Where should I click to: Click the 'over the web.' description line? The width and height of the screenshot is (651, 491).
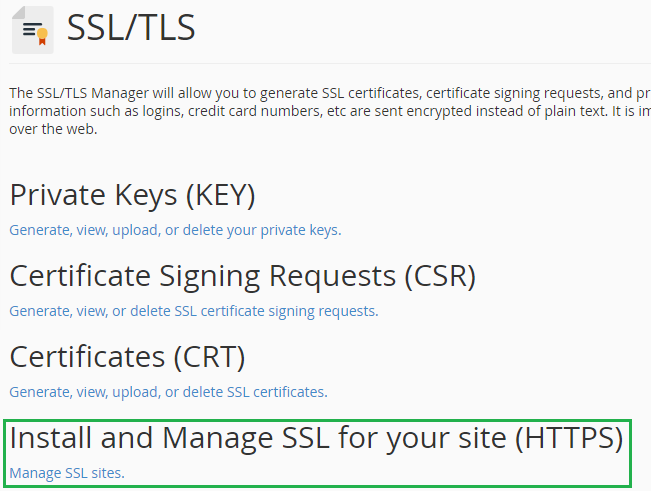click(x=53, y=129)
